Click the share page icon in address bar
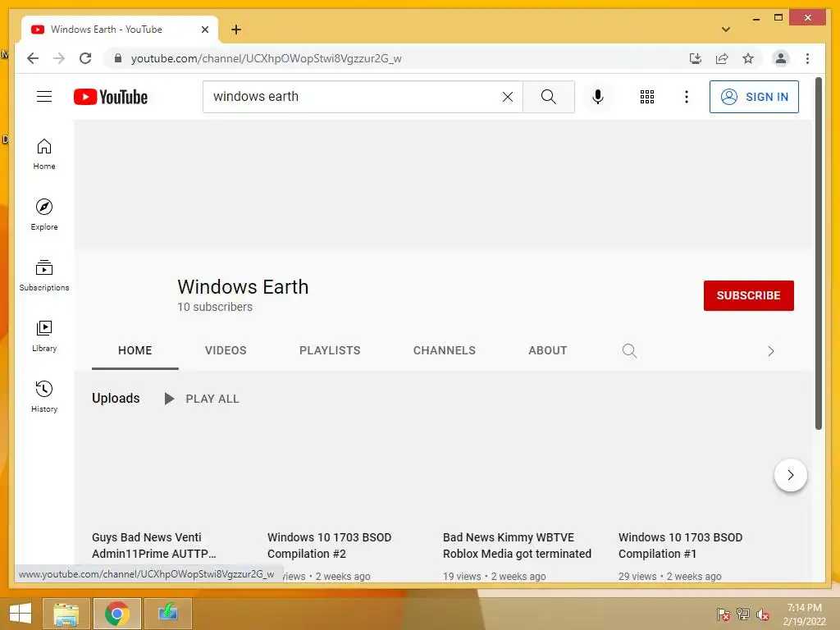The width and height of the screenshot is (840, 630). 722,58
